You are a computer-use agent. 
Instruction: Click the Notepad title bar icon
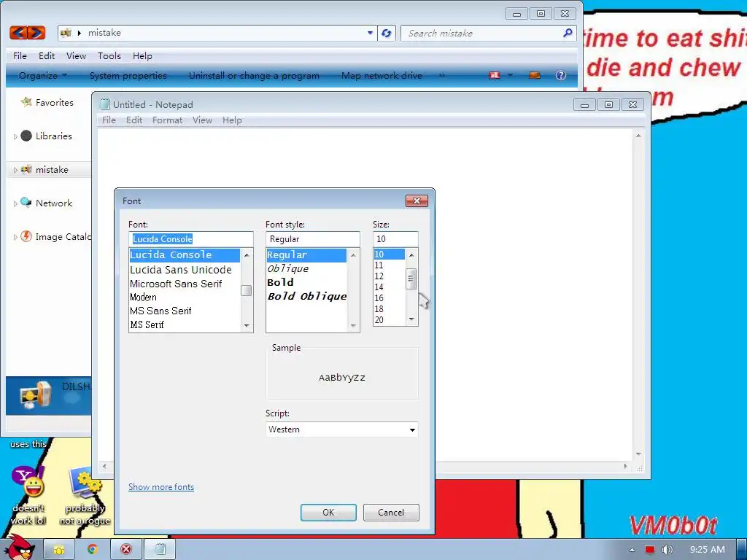pyautogui.click(x=104, y=104)
